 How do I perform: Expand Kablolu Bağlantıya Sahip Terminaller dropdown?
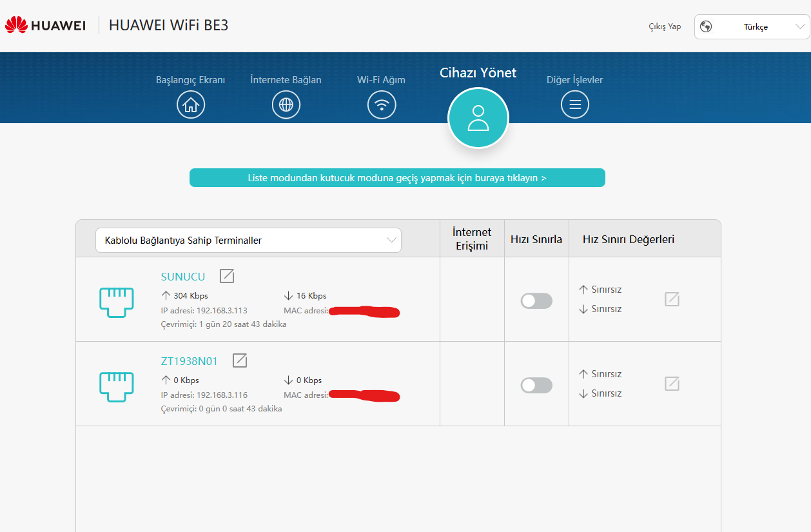point(248,240)
